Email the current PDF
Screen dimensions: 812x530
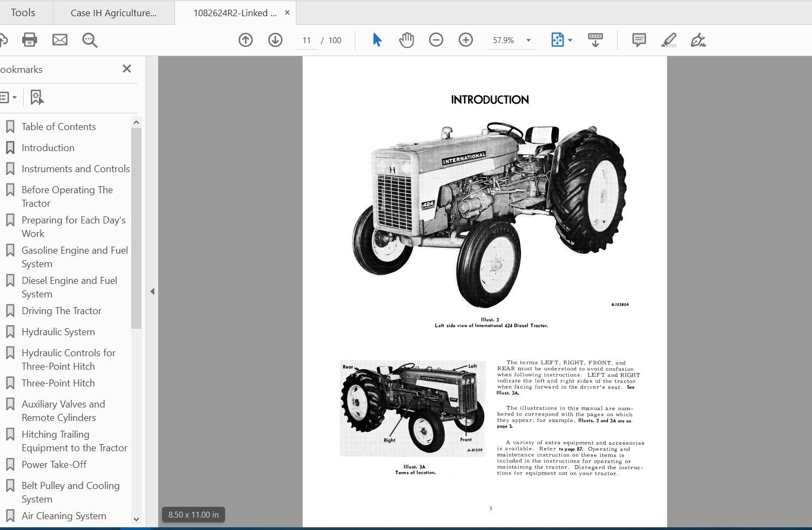point(59,39)
